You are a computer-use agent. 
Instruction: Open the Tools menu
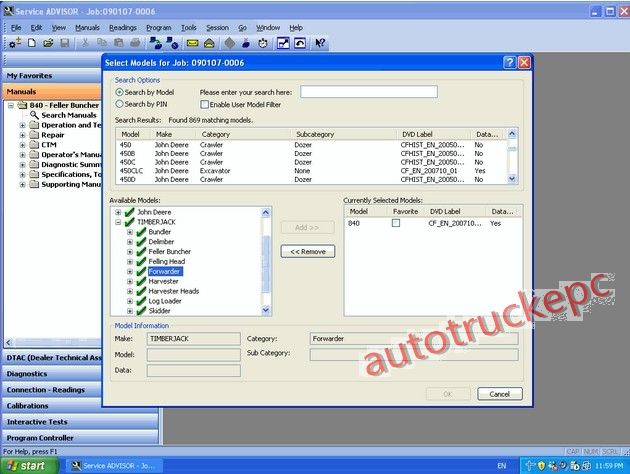coord(188,28)
